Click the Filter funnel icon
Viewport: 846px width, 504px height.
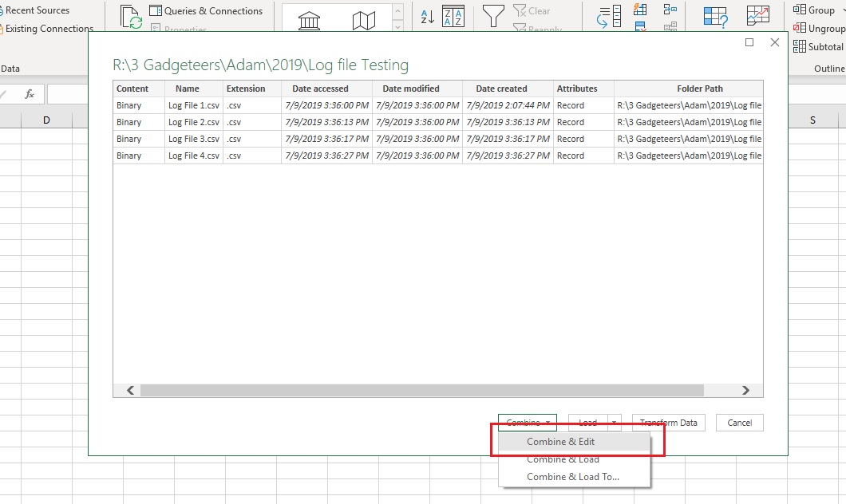492,15
